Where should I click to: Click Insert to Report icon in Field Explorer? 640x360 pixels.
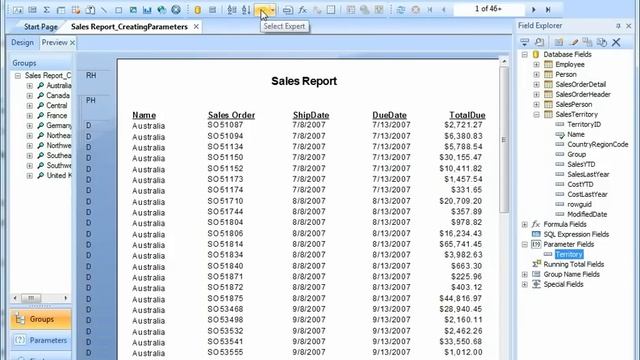(524, 42)
